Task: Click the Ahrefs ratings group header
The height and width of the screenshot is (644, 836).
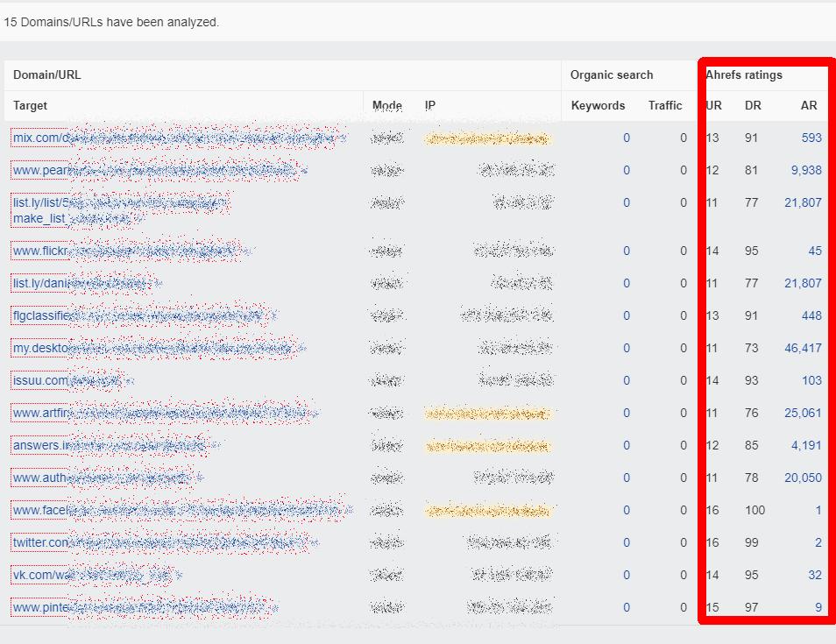Action: 744,75
